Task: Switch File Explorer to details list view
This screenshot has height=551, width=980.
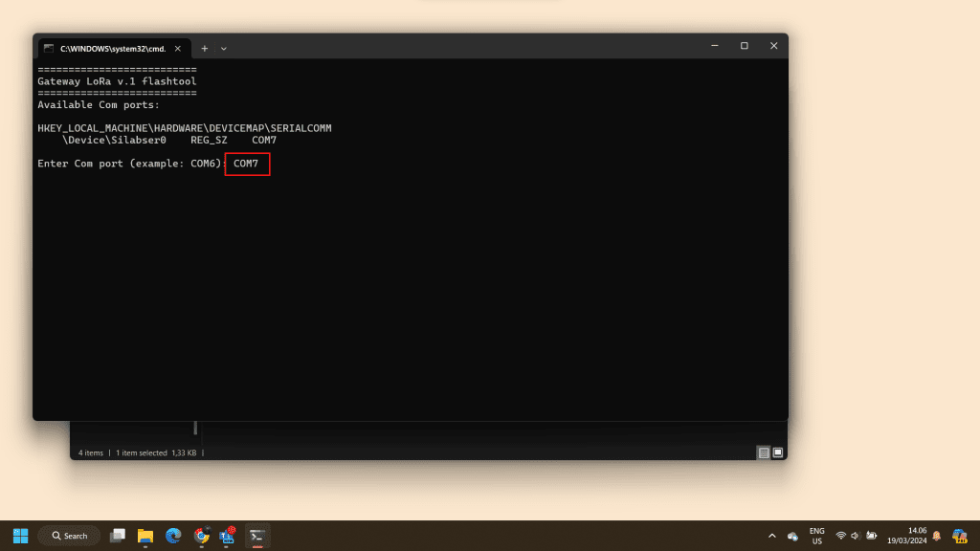Action: click(x=764, y=452)
